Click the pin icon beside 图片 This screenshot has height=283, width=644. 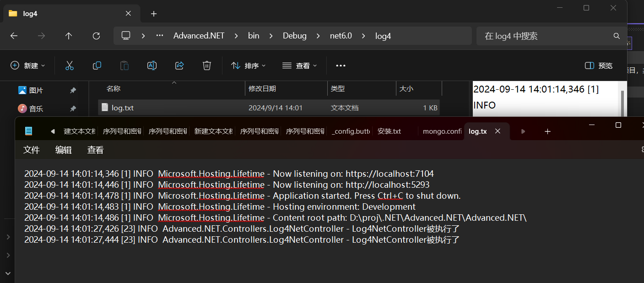click(x=73, y=91)
